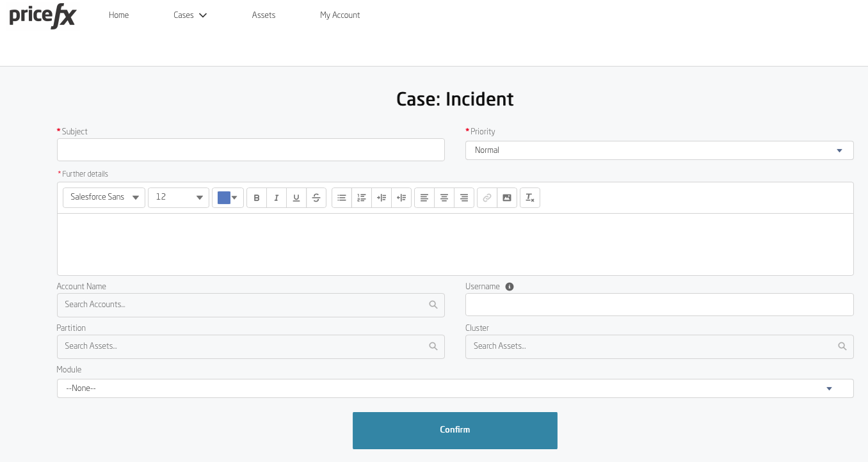This screenshot has height=462, width=868.
Task: Open the blue text color picker
Action: (228, 198)
